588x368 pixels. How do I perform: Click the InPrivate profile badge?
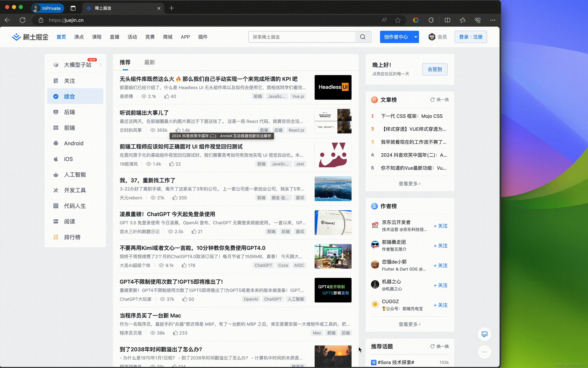pyautogui.click(x=48, y=8)
